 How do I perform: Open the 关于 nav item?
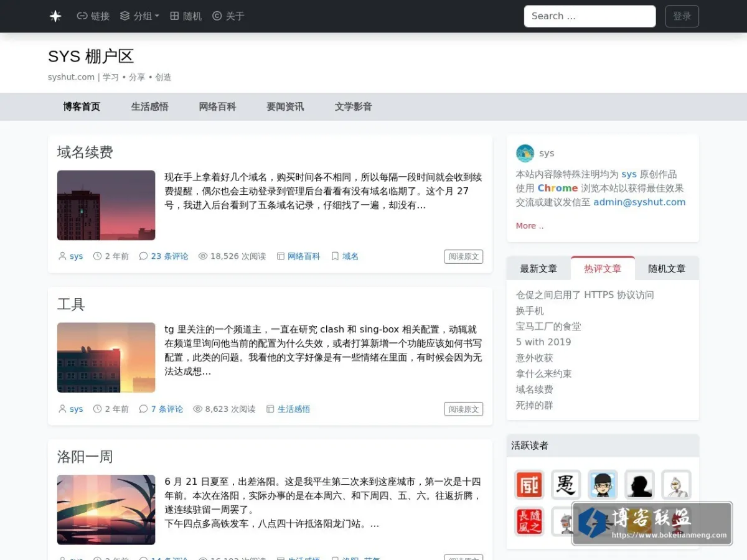tap(228, 16)
